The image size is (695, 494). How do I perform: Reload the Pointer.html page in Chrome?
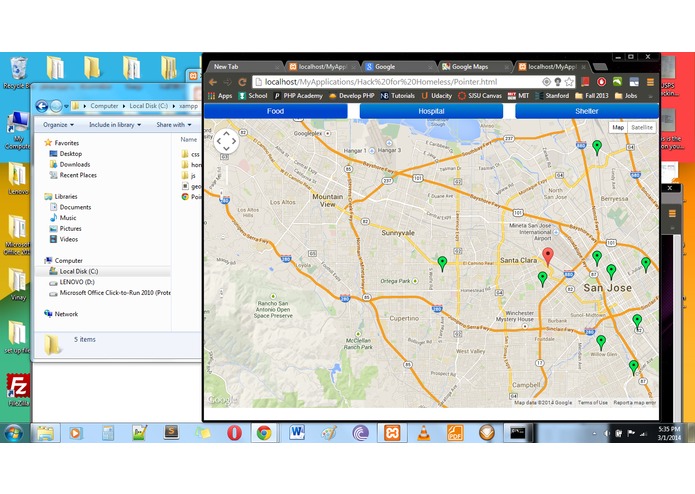pos(242,82)
